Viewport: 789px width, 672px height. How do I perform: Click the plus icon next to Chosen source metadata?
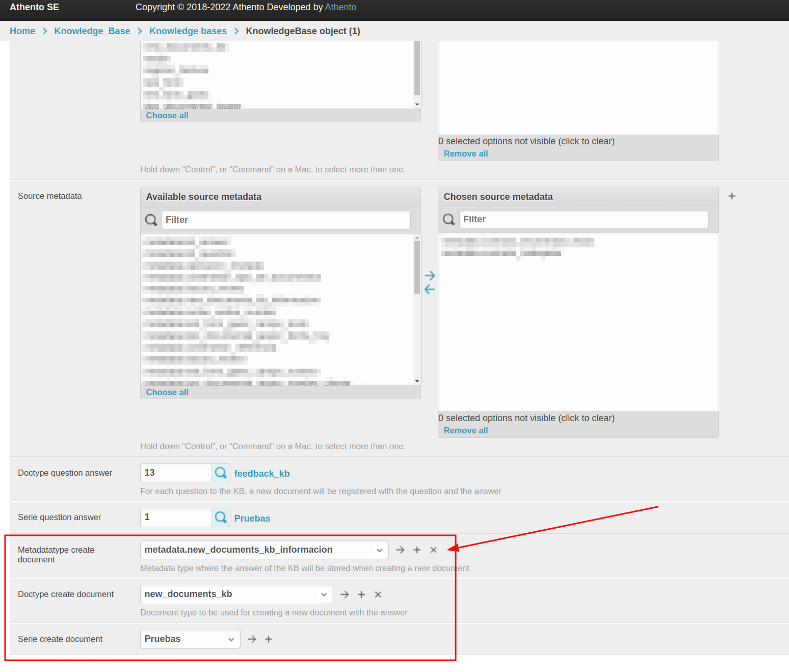point(732,196)
